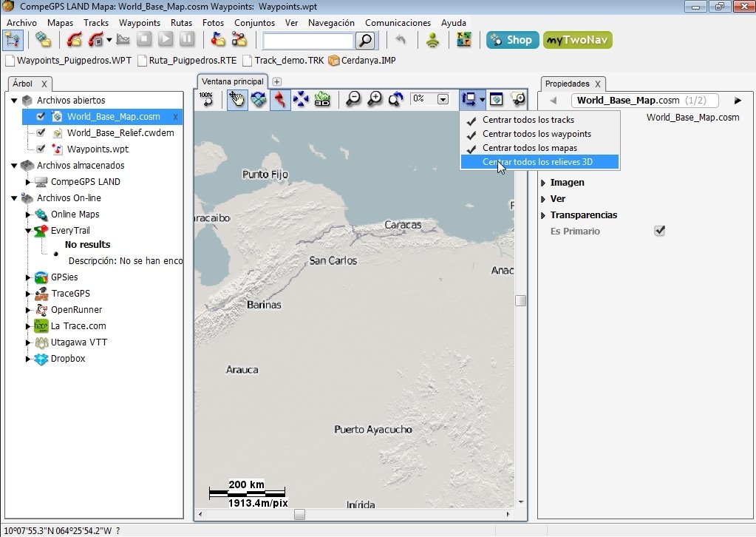Image resolution: width=756 pixels, height=537 pixels.
Task: Click the Stop button in main toolbar
Action: (144, 39)
